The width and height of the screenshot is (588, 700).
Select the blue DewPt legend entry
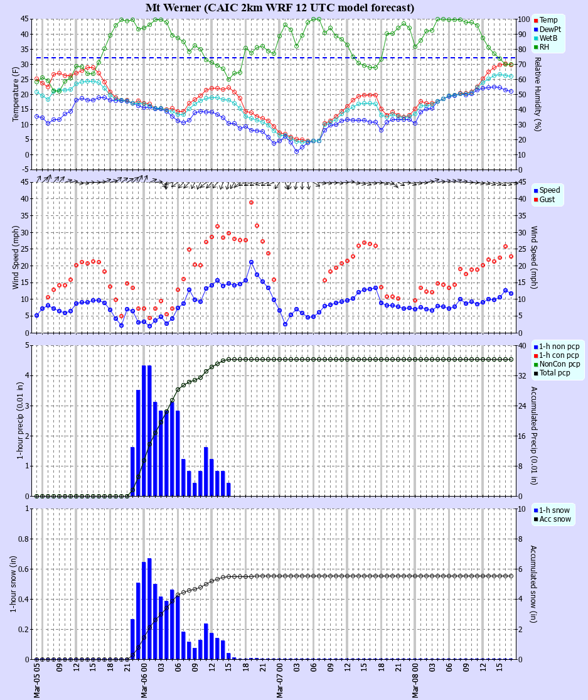545,28
